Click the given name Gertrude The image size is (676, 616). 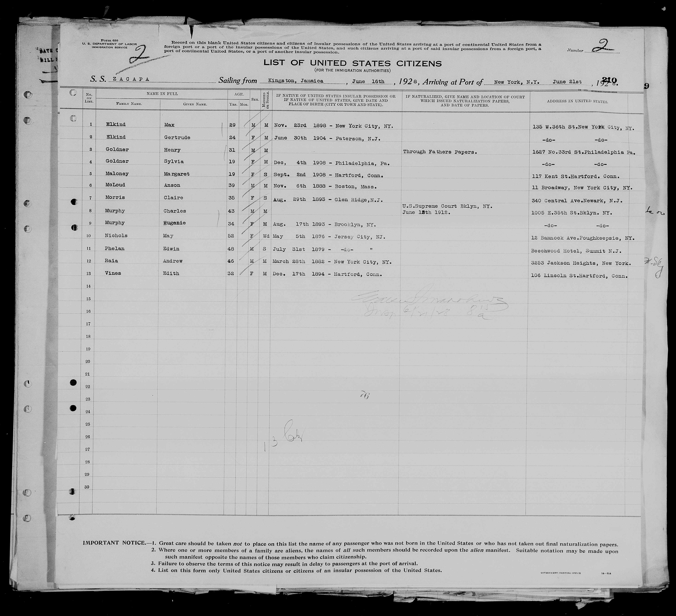[x=177, y=137]
